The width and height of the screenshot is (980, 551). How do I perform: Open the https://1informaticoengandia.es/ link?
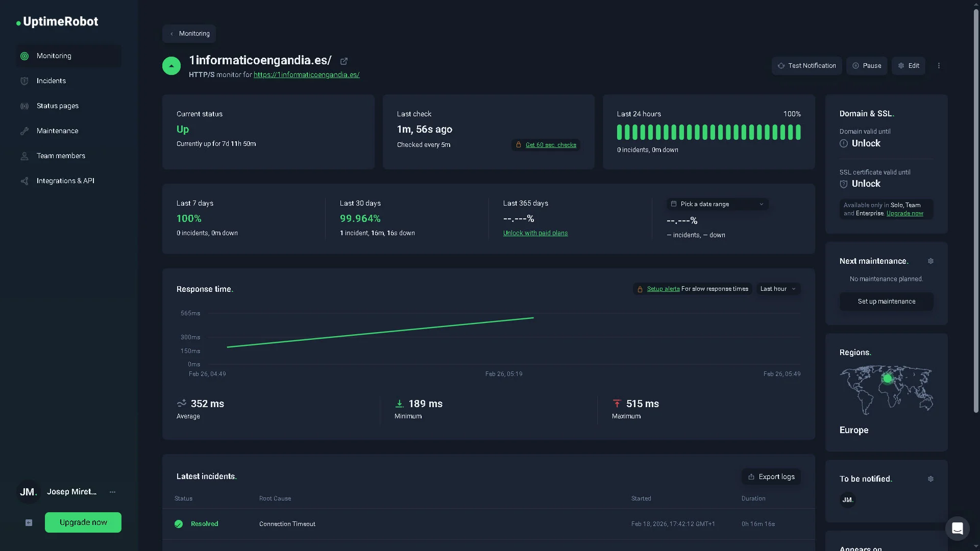[x=307, y=75]
